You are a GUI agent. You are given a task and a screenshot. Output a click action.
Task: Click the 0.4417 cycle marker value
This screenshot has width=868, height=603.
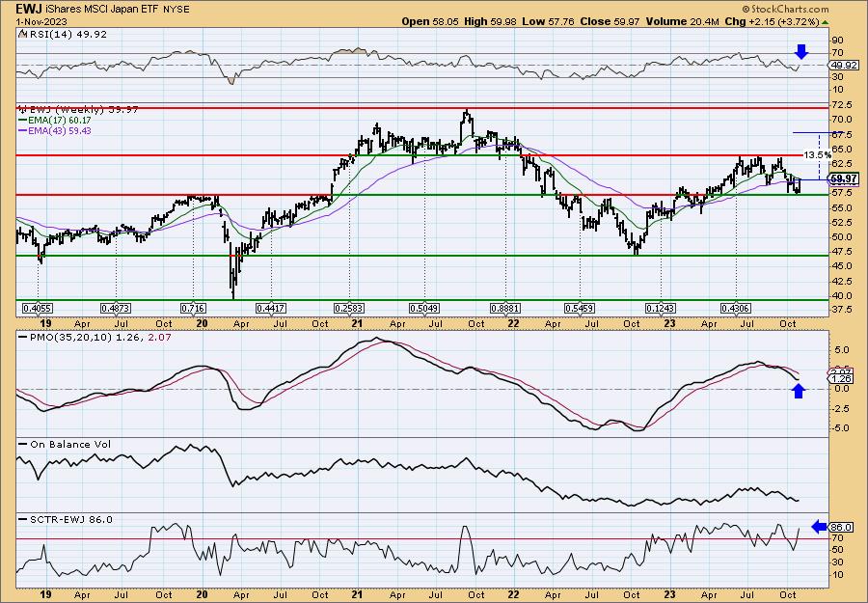271,309
